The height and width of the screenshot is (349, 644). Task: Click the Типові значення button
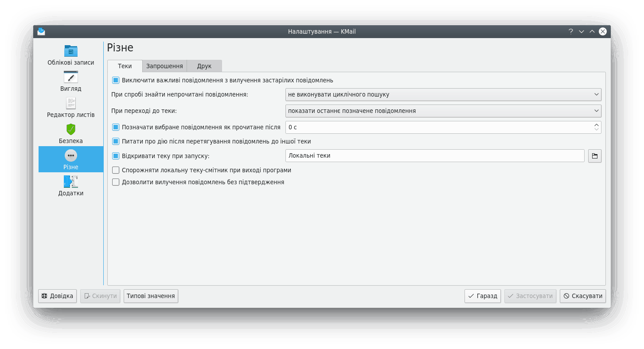click(x=151, y=296)
